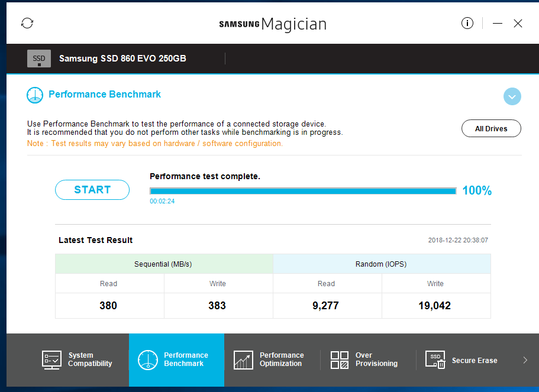Click the Random (IOPS) column header
Image resolution: width=539 pixels, height=392 pixels.
pos(382,264)
